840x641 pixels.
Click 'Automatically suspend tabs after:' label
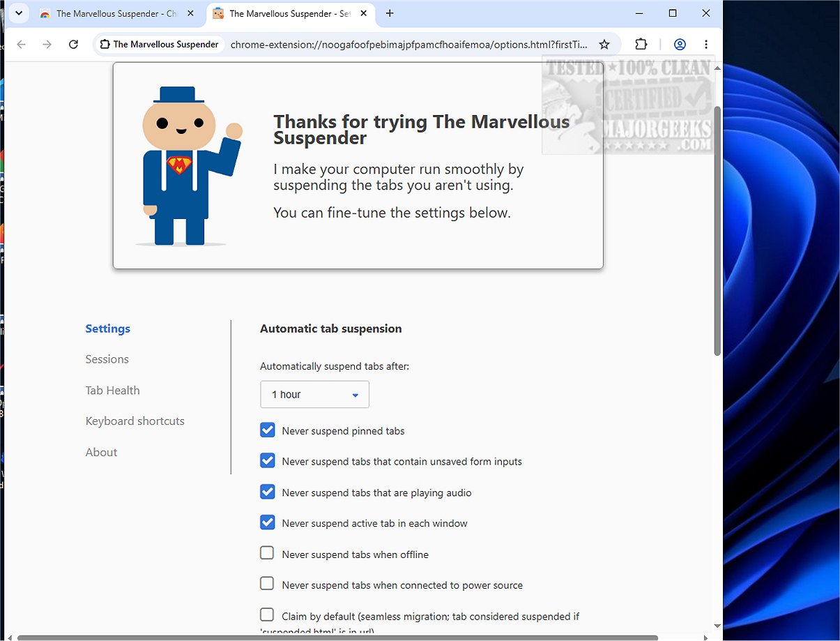335,366
